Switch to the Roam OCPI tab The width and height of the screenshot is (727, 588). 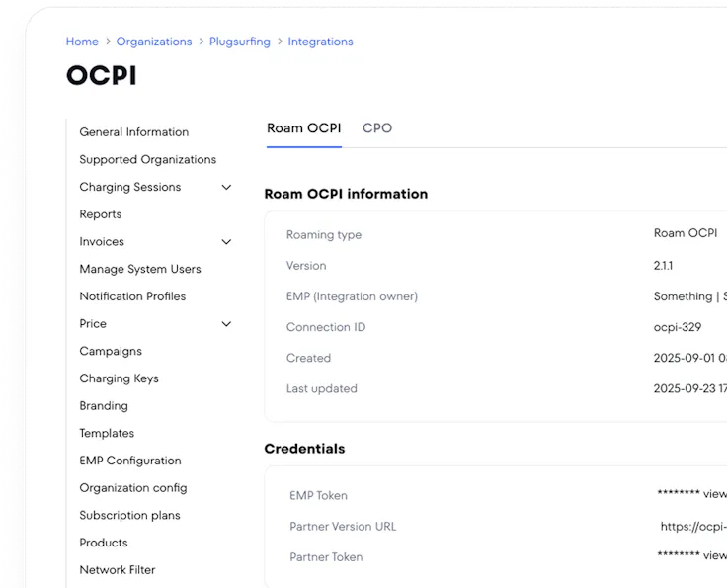coord(303,128)
